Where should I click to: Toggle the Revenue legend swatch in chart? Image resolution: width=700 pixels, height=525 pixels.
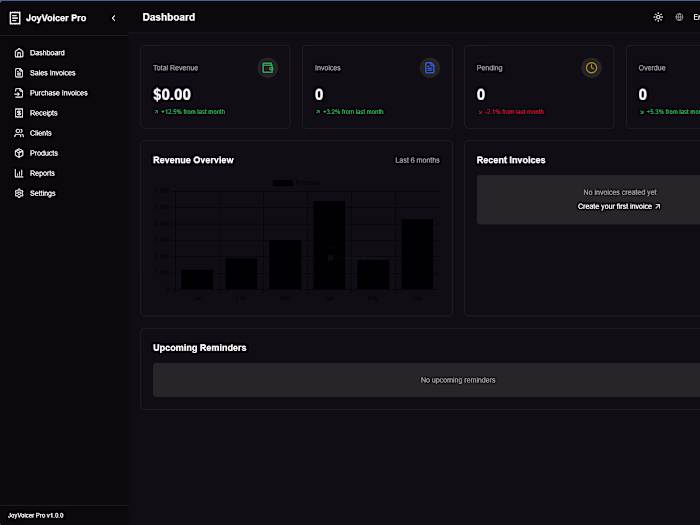point(283,183)
